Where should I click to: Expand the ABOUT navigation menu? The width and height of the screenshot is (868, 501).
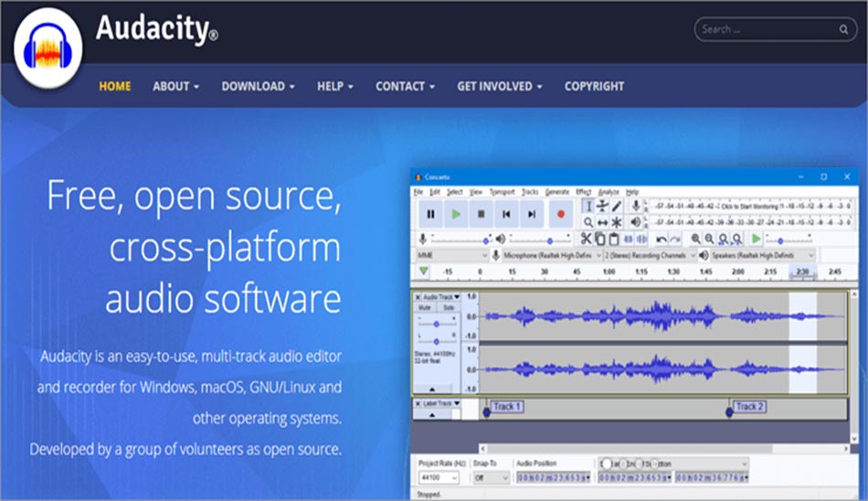point(176,87)
